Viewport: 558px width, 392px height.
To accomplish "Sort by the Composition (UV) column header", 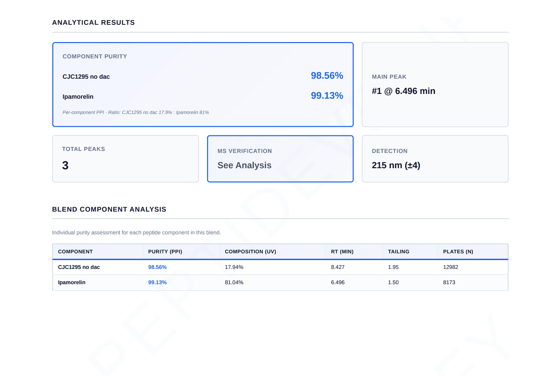I will pyautogui.click(x=250, y=252).
